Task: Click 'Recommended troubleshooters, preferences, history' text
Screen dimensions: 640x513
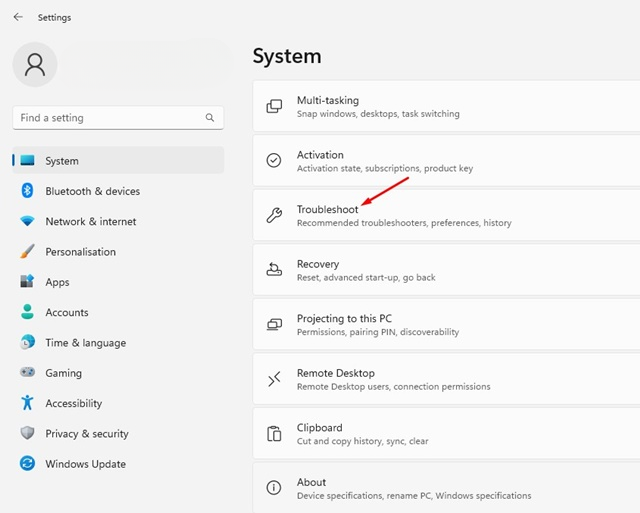Action: click(x=404, y=223)
